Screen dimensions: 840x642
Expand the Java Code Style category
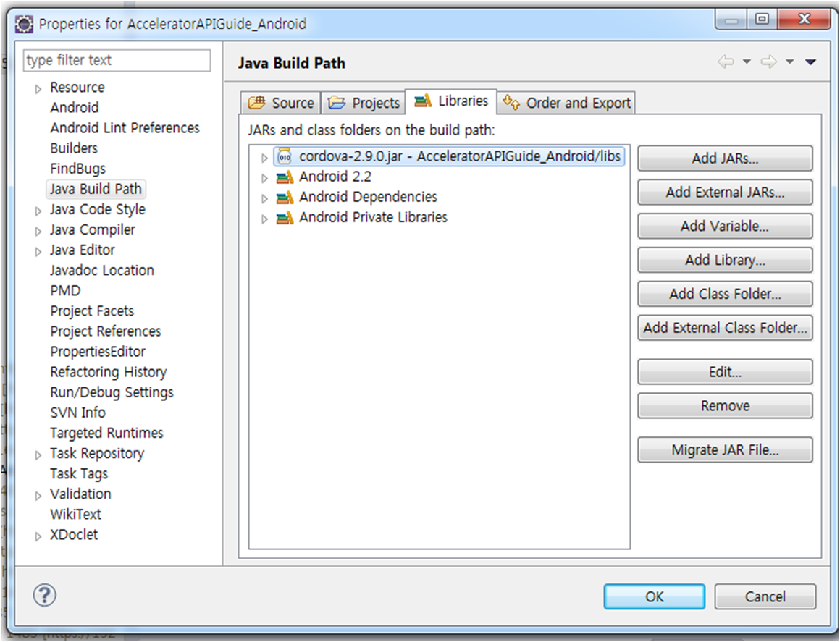(38, 210)
